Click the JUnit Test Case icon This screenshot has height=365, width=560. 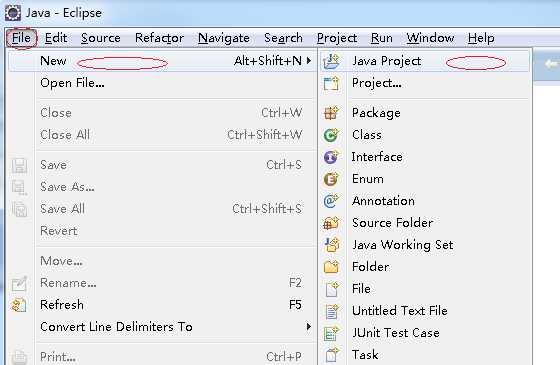[331, 333]
